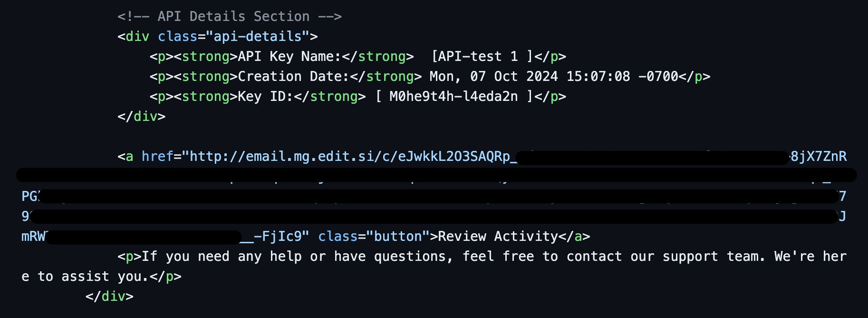
Task: Click the class="button" attribute
Action: coord(370,236)
